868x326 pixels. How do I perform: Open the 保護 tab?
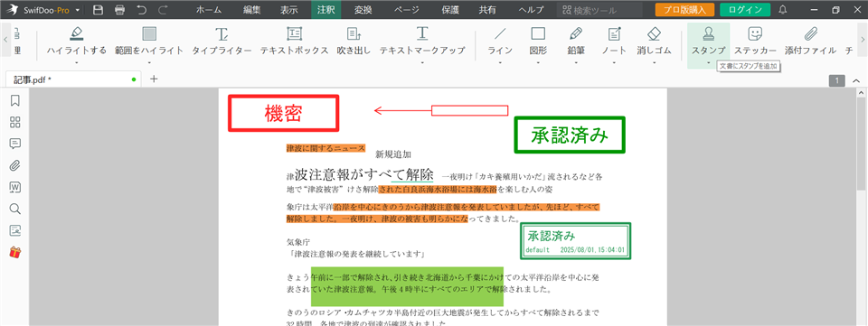point(450,10)
